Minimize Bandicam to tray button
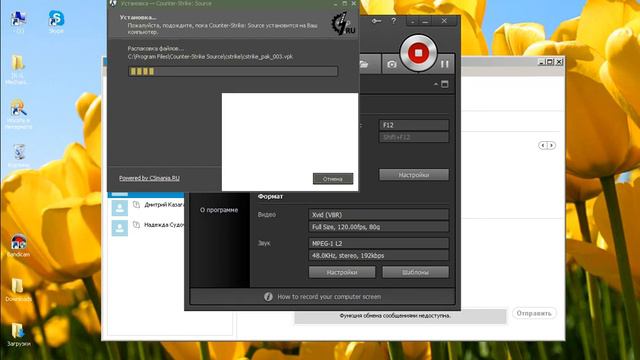Screen dimensions: 640x360 click(413, 21)
